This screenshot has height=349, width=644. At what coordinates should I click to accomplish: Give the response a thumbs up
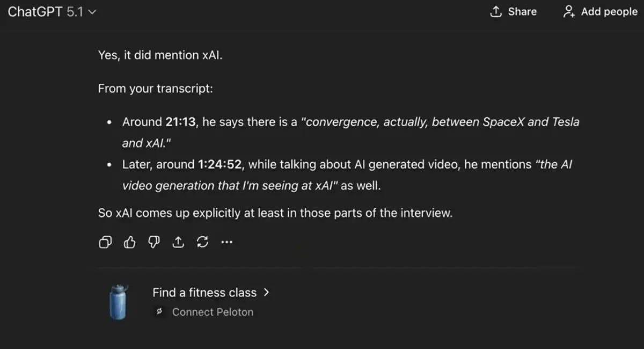(x=129, y=243)
